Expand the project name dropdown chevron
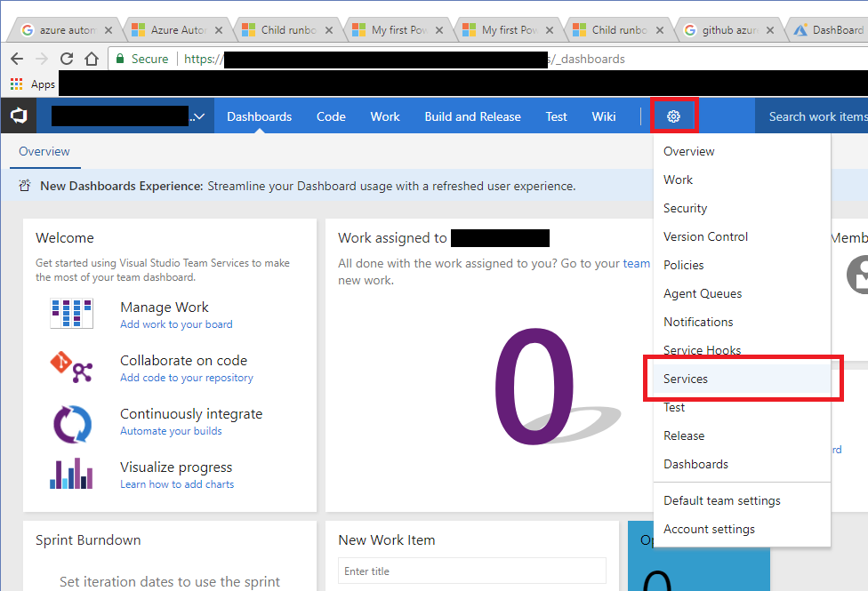Image resolution: width=868 pixels, height=591 pixels. point(199,116)
